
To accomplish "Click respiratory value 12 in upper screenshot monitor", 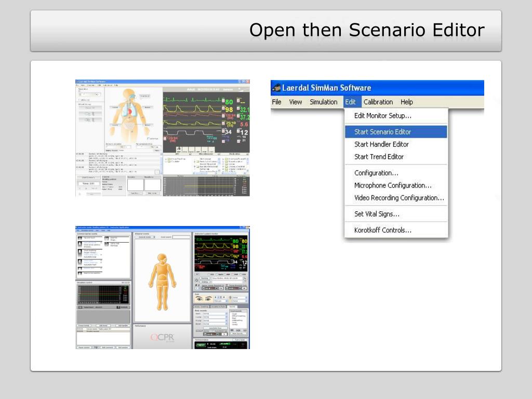I will (x=244, y=132).
